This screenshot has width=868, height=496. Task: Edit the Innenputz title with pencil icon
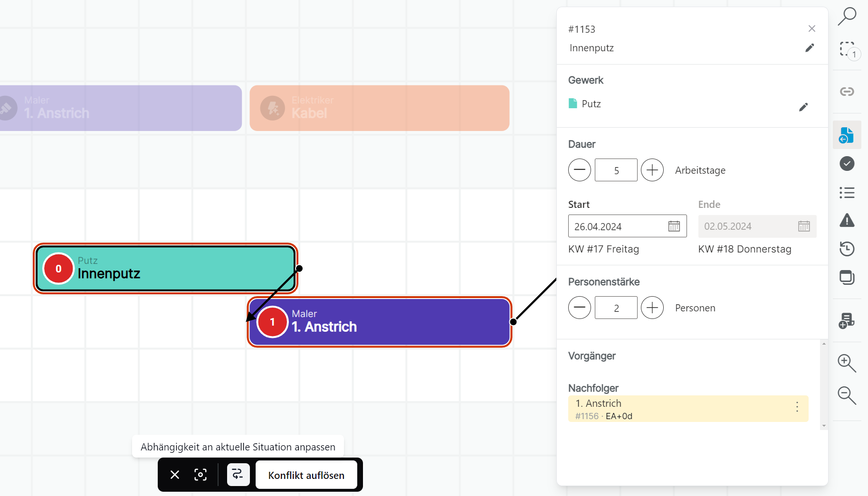[810, 48]
